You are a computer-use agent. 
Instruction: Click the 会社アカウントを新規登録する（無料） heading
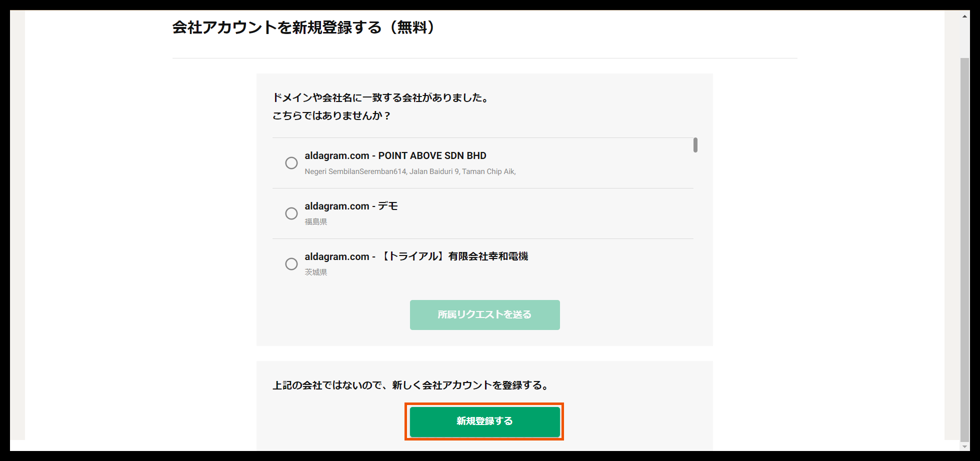click(303, 28)
